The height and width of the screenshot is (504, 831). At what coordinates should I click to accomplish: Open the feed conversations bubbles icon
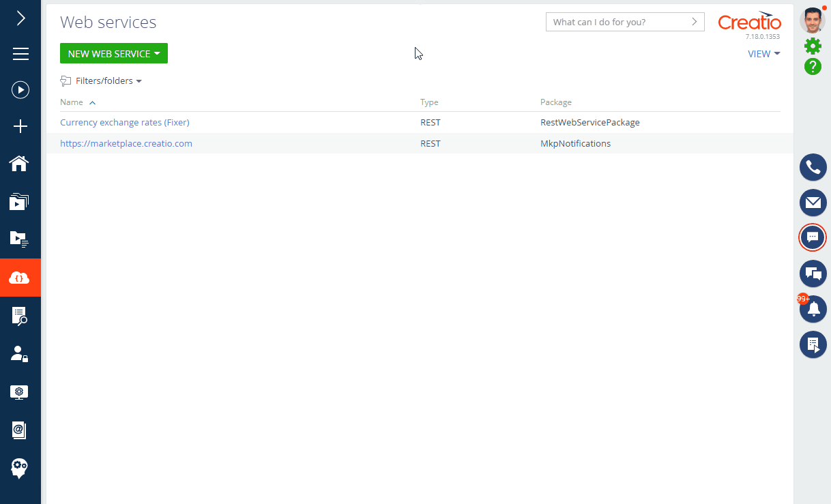(x=813, y=273)
